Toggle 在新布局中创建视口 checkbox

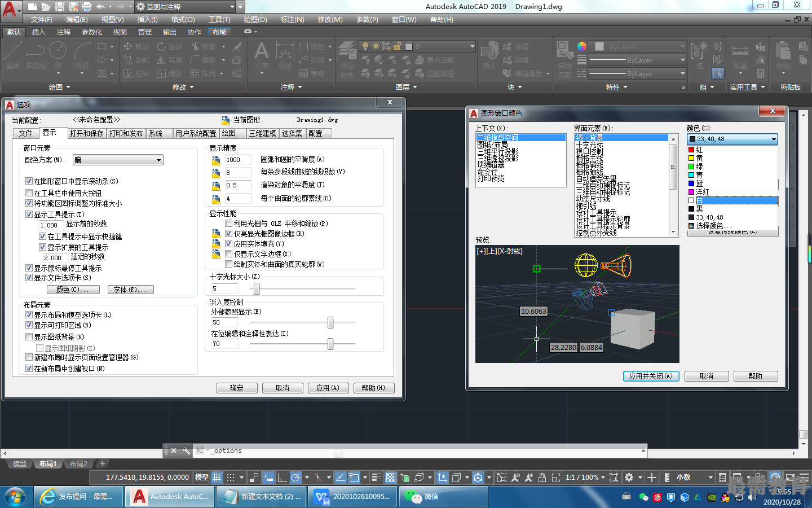pos(29,369)
